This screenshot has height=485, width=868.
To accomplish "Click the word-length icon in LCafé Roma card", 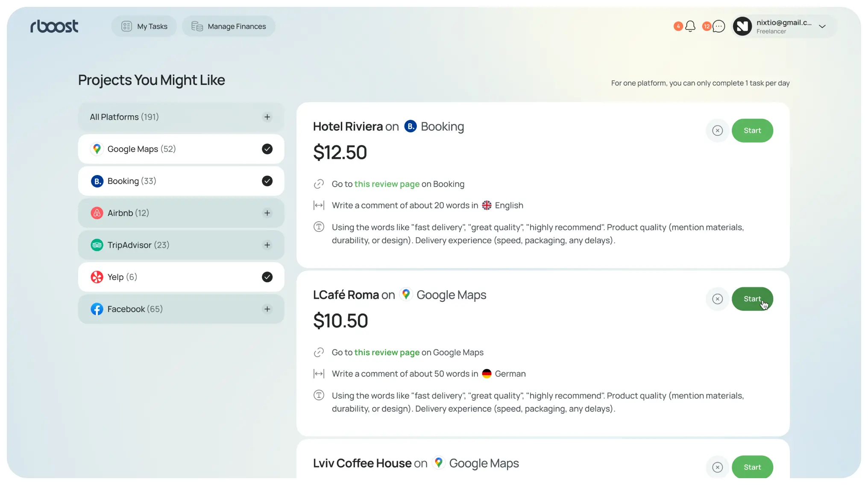I will pyautogui.click(x=319, y=374).
